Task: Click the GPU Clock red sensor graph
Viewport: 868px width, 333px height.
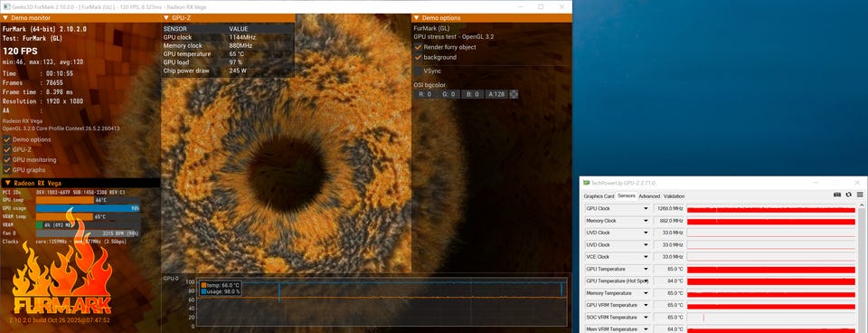Action: tap(771, 209)
